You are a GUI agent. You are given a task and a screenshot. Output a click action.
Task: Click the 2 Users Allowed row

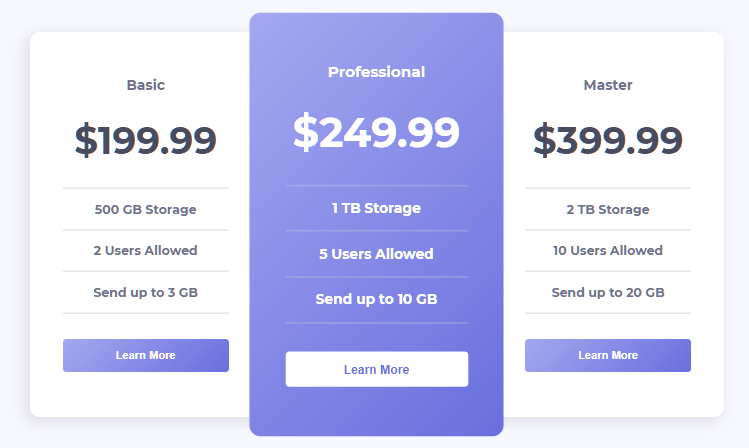(146, 251)
